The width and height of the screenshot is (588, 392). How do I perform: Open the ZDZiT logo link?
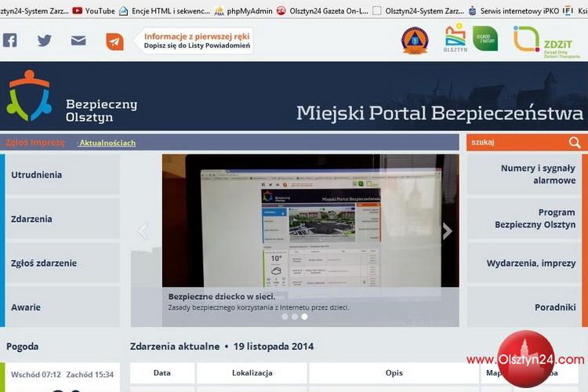pyautogui.click(x=546, y=42)
